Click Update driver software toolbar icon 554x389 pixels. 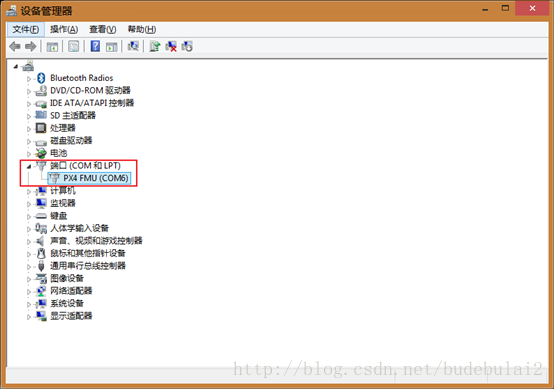155,46
